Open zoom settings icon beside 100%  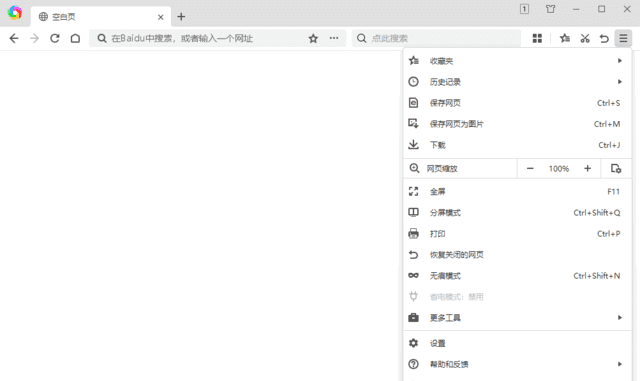click(616, 168)
